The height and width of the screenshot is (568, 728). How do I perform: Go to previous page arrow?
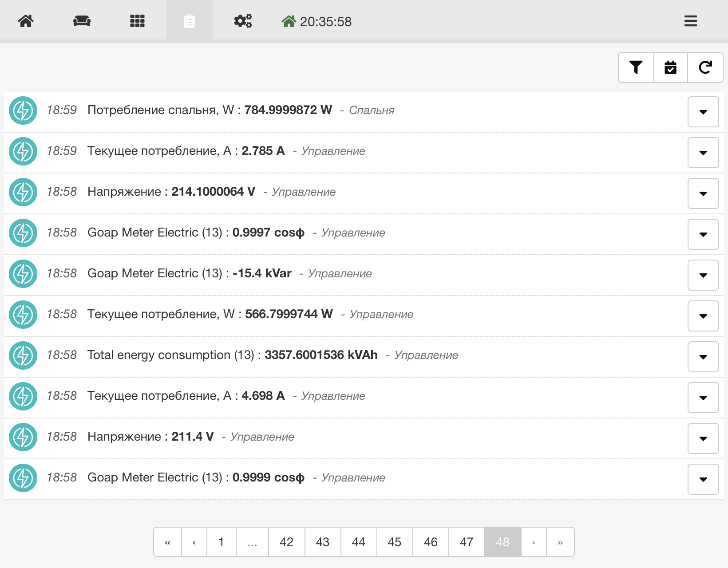point(194,542)
